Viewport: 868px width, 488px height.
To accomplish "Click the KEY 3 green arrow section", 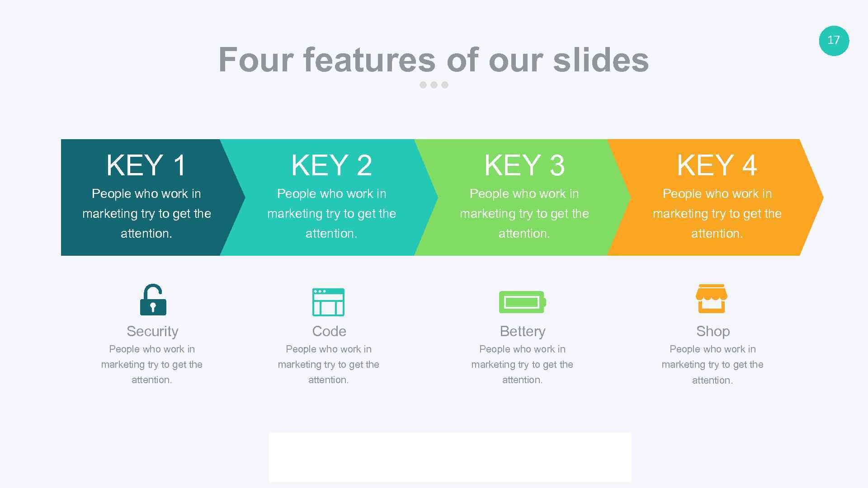I will coord(524,197).
